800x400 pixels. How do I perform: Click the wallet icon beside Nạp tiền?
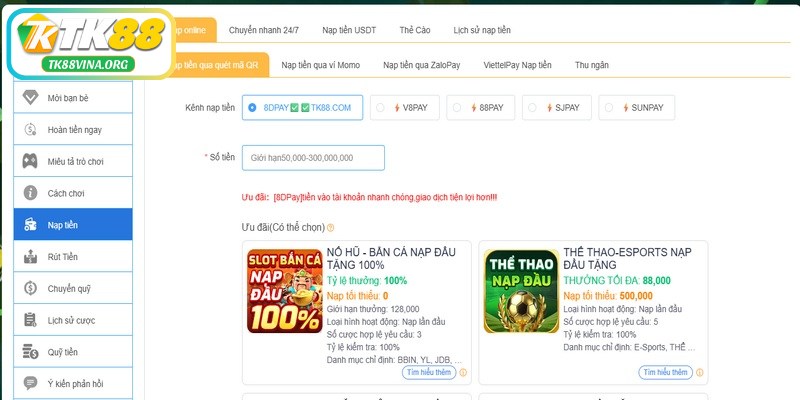[31, 224]
